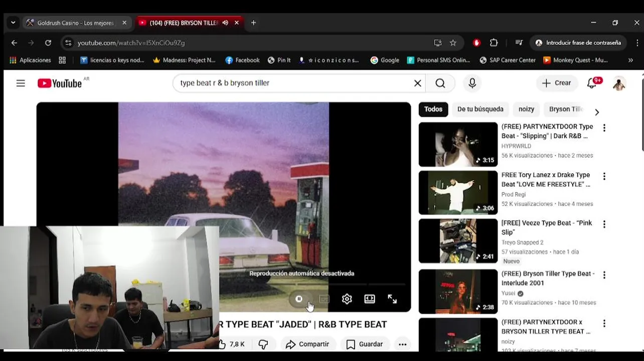This screenshot has width=644, height=361.
Task: Open the '[FREE] Veeze Type Beat' title
Action: [x=546, y=228]
